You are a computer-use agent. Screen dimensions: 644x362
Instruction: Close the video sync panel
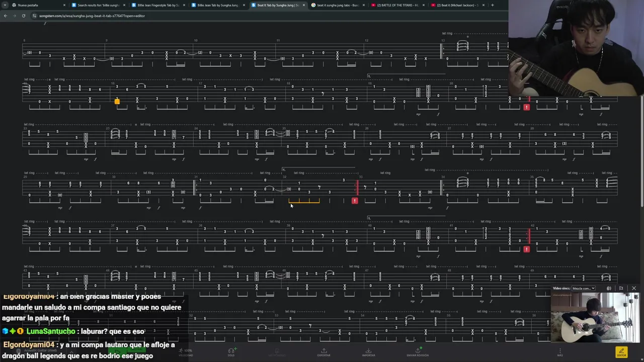click(x=634, y=289)
